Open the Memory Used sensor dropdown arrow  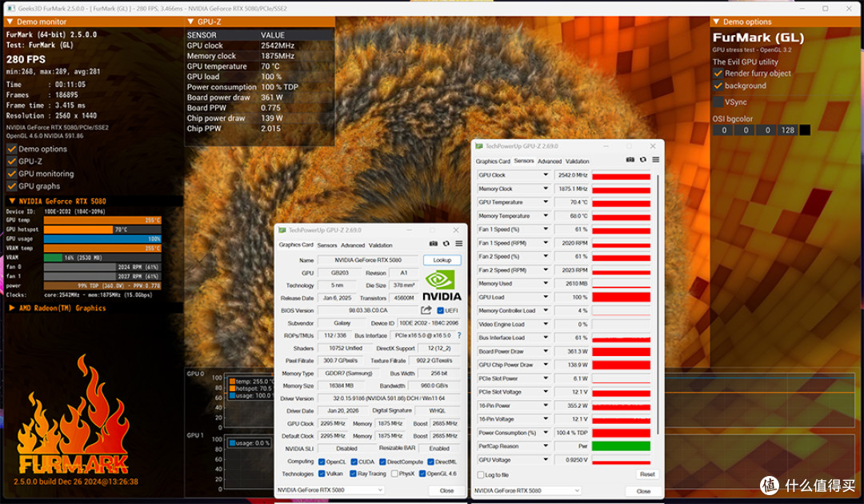tap(546, 283)
